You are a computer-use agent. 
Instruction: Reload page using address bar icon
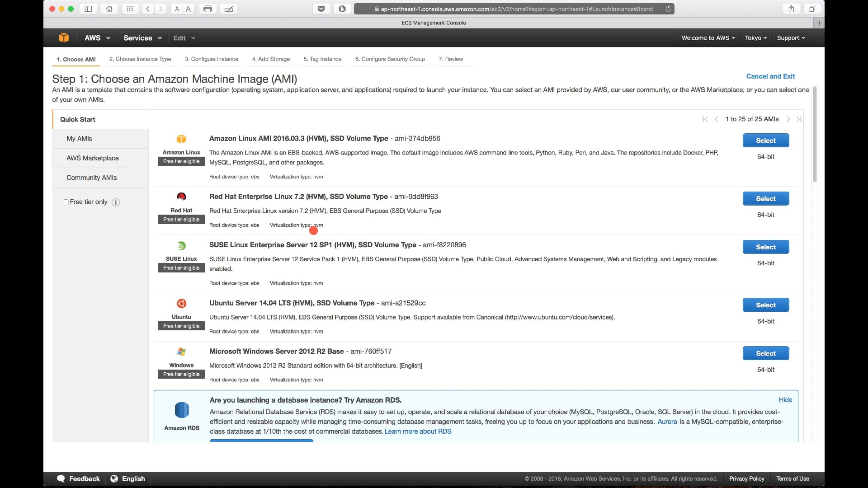668,9
